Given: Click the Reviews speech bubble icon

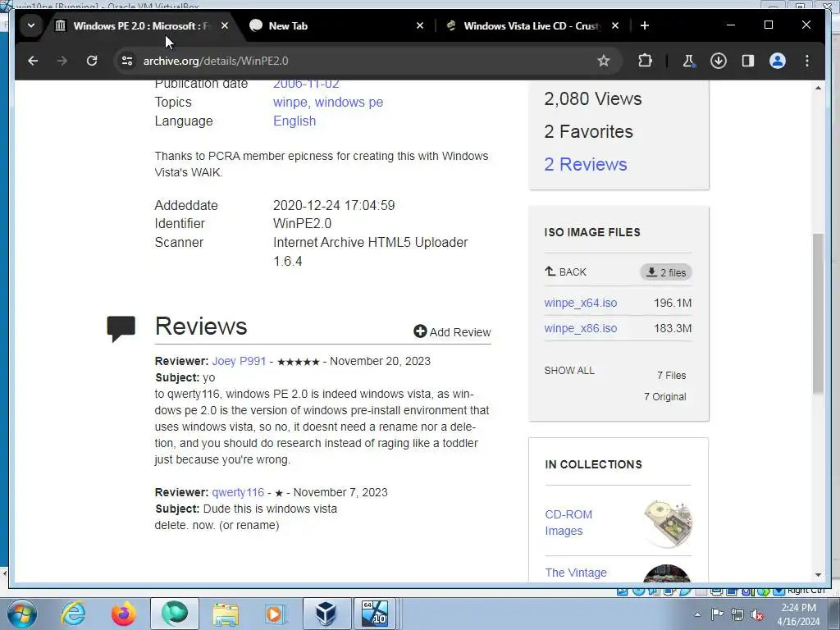Looking at the screenshot, I should 121,328.
